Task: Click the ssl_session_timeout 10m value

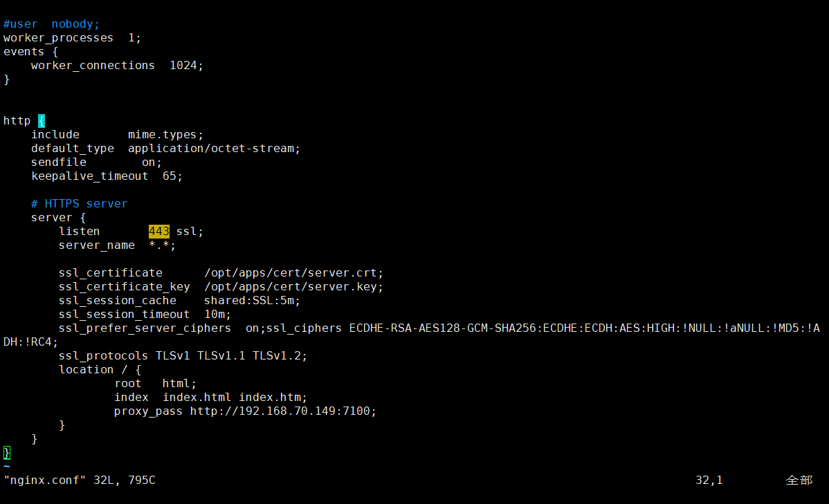Action: (x=213, y=314)
